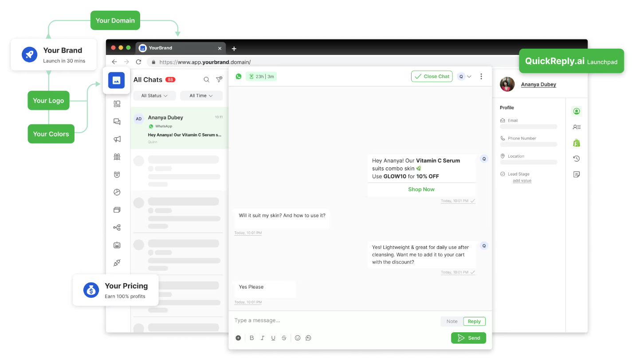Open the chat filter funnel icon

pyautogui.click(x=219, y=80)
